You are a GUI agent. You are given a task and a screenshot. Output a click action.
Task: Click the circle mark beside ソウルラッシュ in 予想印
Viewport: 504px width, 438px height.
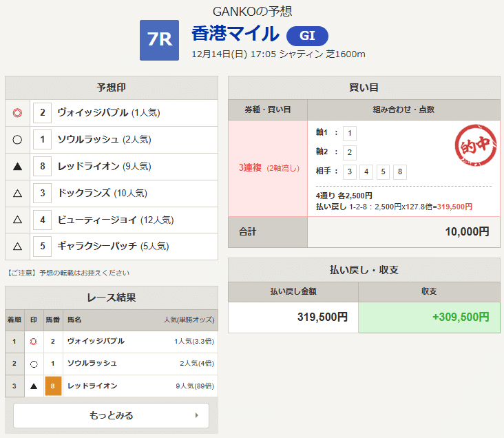(18, 140)
